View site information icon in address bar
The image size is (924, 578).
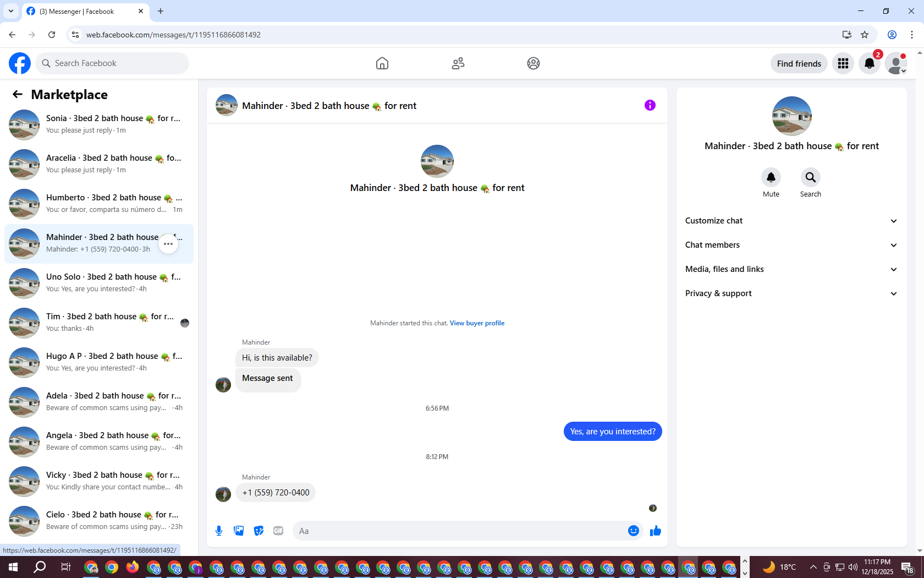[75, 35]
